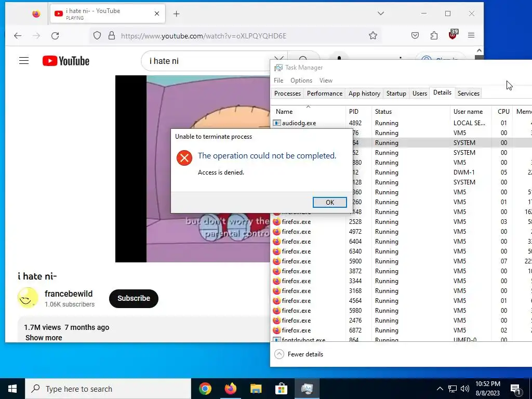
Task: Open the taskbar clock and date
Action: coord(487,389)
